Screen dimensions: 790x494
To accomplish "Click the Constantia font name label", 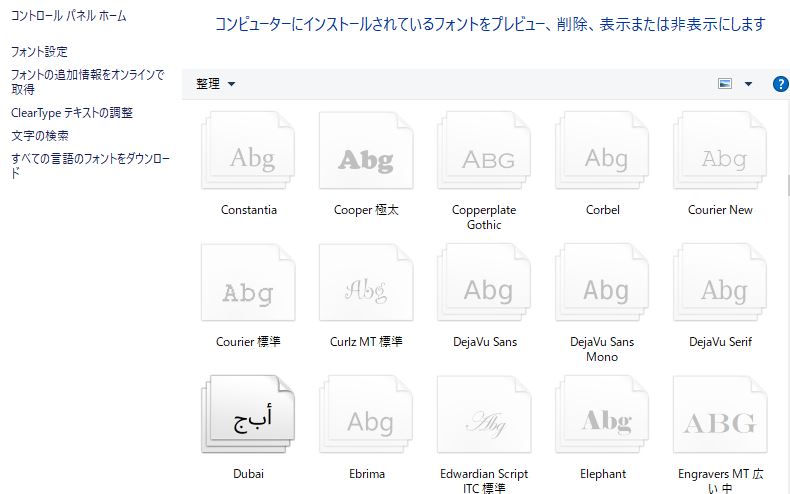I will [249, 210].
